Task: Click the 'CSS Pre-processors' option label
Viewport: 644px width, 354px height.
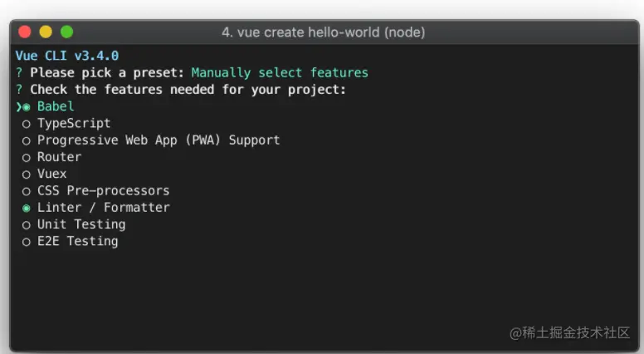Action: 104,191
